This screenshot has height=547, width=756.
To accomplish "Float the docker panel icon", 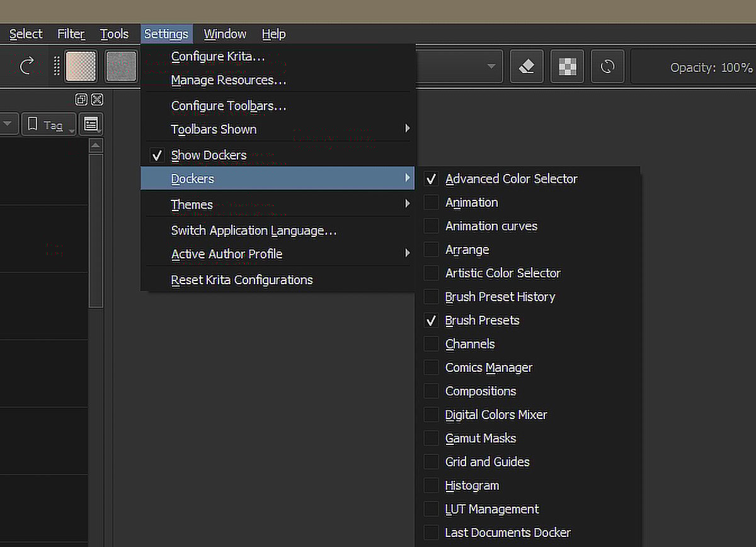I will (x=81, y=99).
